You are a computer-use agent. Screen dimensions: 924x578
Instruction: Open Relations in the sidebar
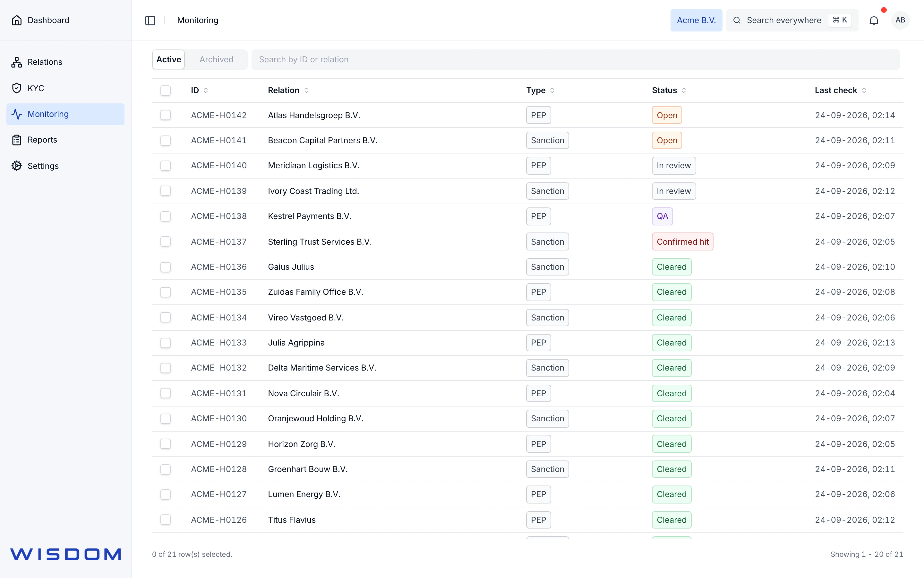pyautogui.click(x=65, y=62)
